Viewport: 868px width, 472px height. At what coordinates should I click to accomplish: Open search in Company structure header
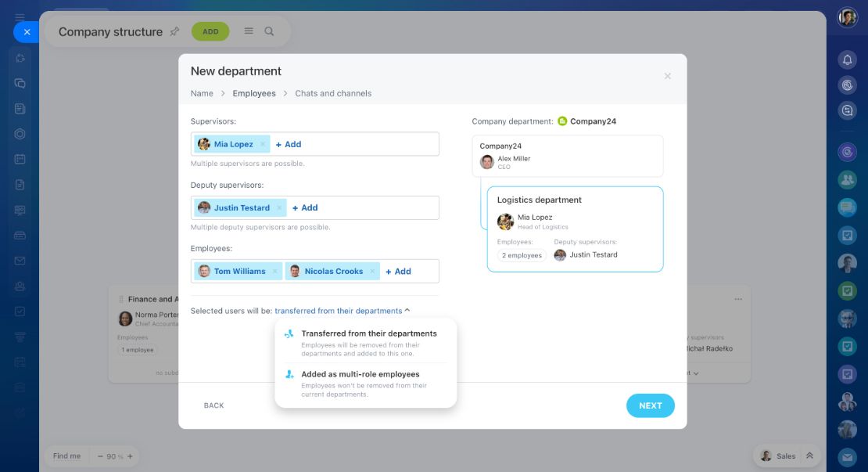pos(269,31)
